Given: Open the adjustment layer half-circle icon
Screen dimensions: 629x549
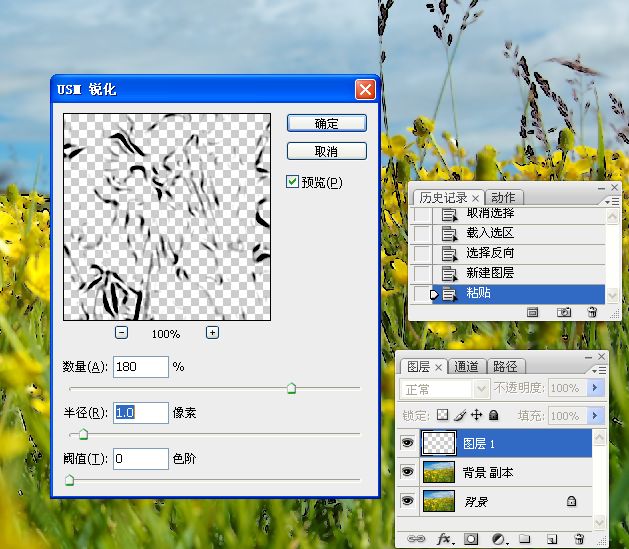Looking at the screenshot, I should 499,539.
